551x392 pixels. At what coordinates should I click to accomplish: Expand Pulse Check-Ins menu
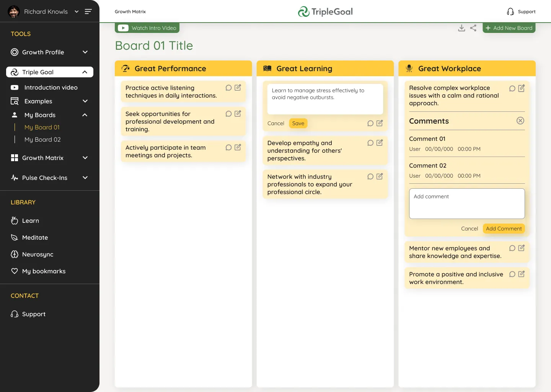pyautogui.click(x=85, y=178)
